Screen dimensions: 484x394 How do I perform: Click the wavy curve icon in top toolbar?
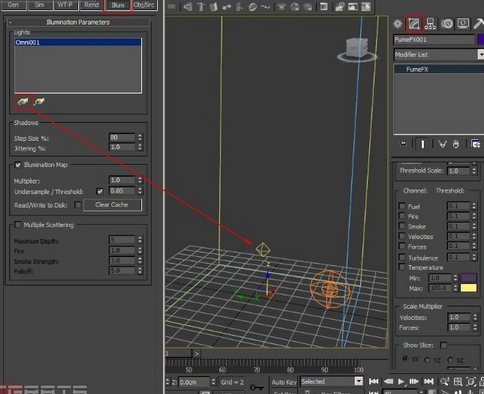[266, 7]
